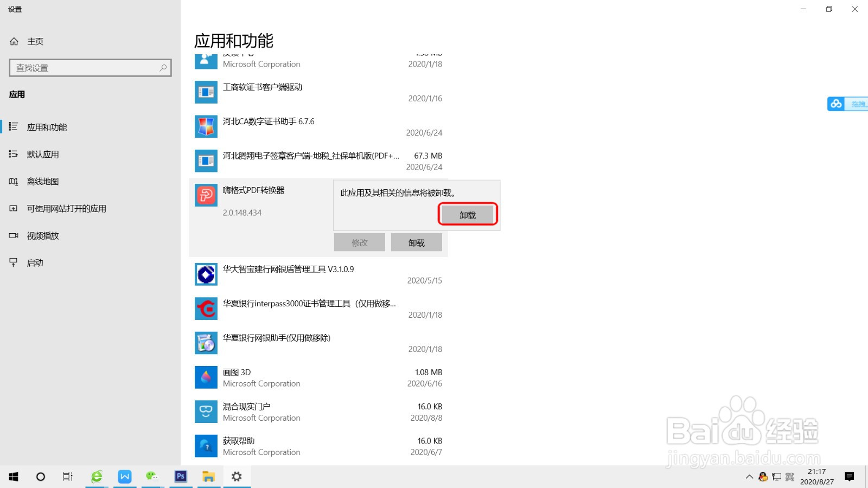This screenshot has height=488, width=868.
Task: Select 华夏银行网银助手(仅用做移除) entry
Action: tap(318, 343)
